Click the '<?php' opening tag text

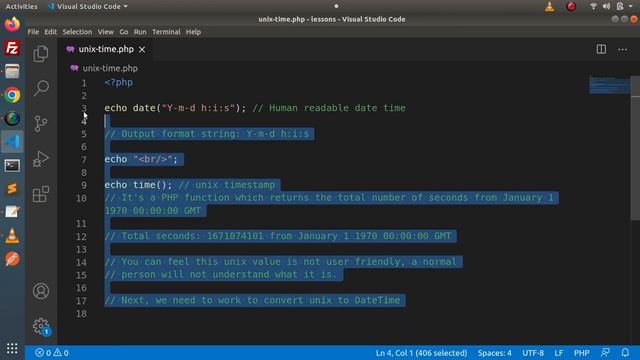pyautogui.click(x=118, y=82)
